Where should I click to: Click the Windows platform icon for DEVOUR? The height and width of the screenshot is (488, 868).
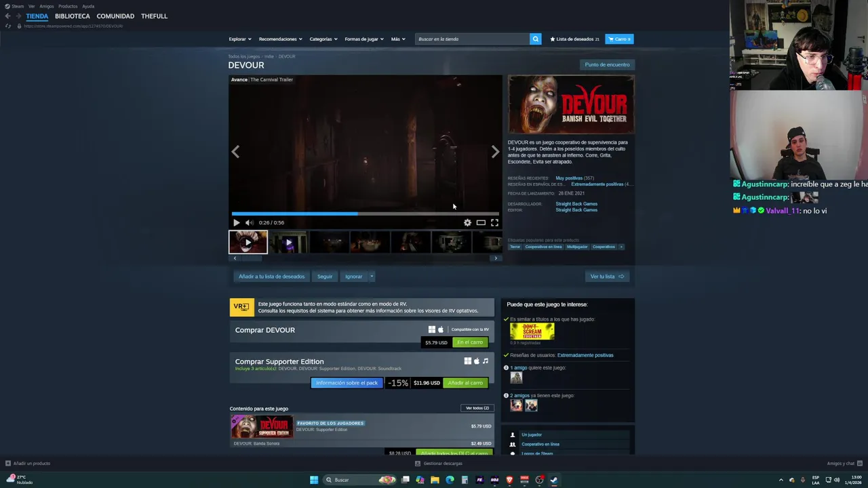point(431,329)
